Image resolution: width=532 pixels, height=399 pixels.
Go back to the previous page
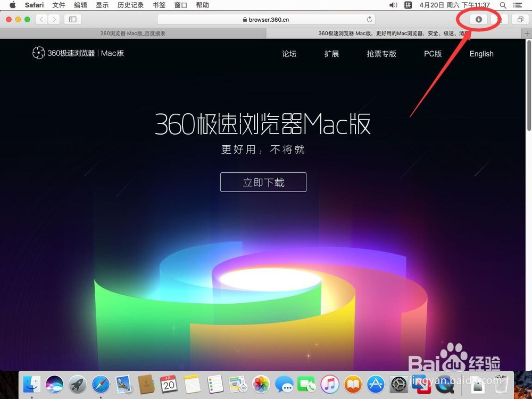[x=41, y=19]
